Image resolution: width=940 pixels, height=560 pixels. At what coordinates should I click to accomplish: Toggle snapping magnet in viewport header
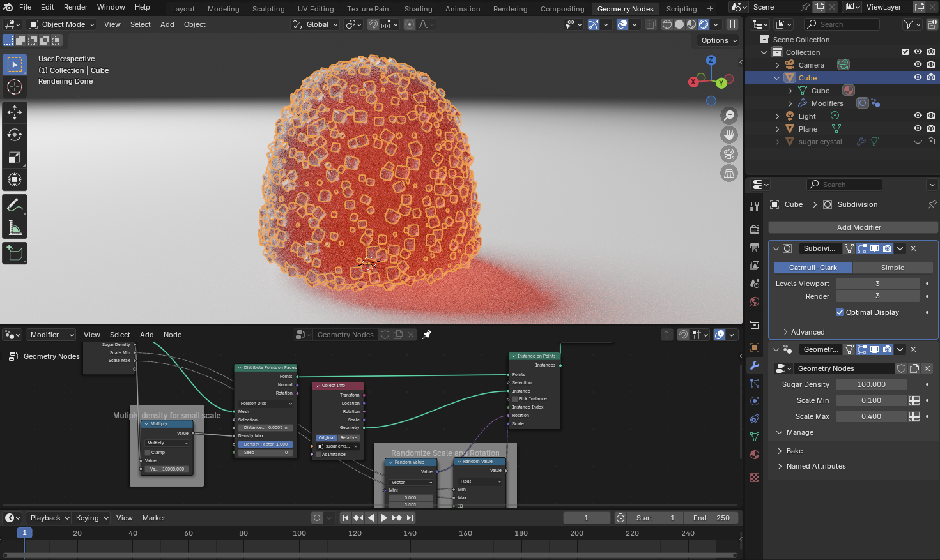tap(373, 24)
